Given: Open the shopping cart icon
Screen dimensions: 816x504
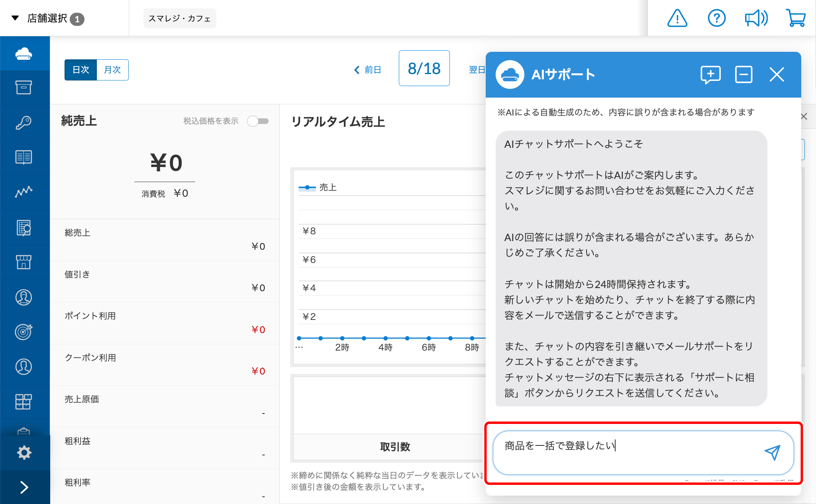Looking at the screenshot, I should tap(796, 18).
